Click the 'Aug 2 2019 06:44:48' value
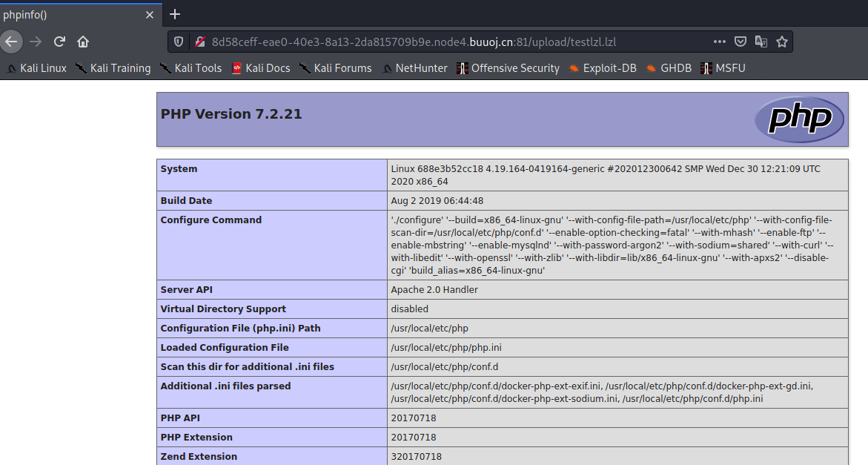 pyautogui.click(x=437, y=201)
